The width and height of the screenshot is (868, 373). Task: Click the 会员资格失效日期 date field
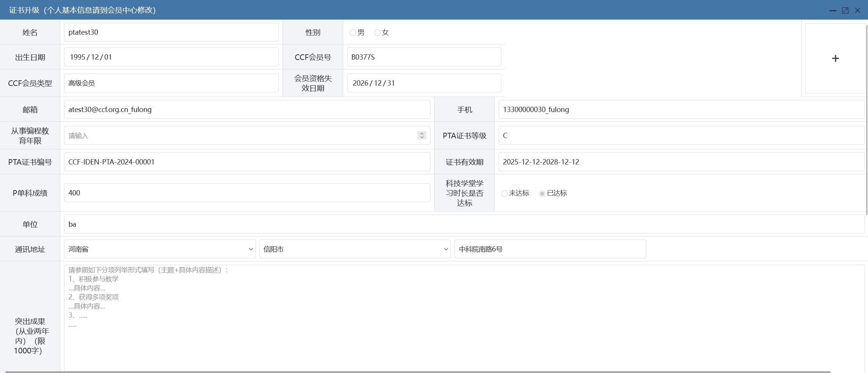tap(424, 83)
